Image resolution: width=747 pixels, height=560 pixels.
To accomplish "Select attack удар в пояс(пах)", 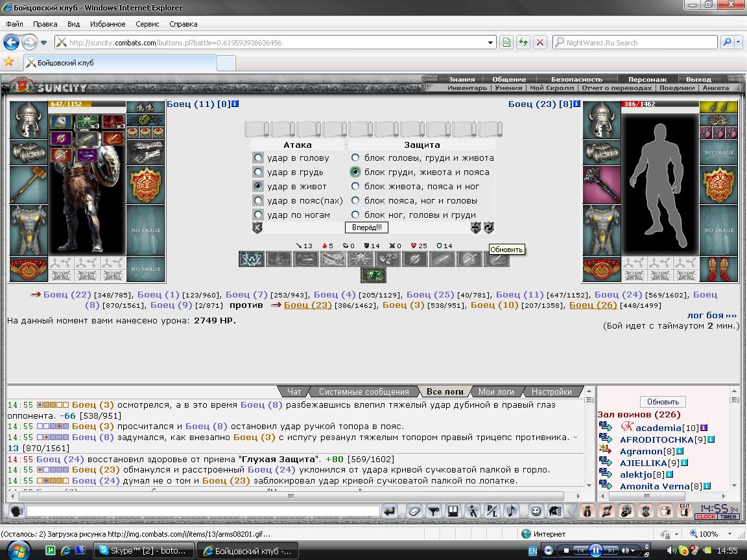I will (x=258, y=200).
